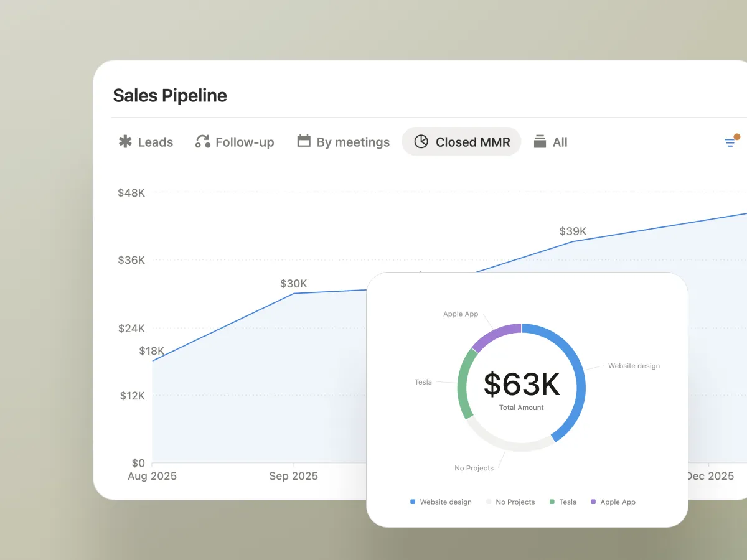Select the Closed MMR tab
The image size is (747, 560).
[461, 142]
